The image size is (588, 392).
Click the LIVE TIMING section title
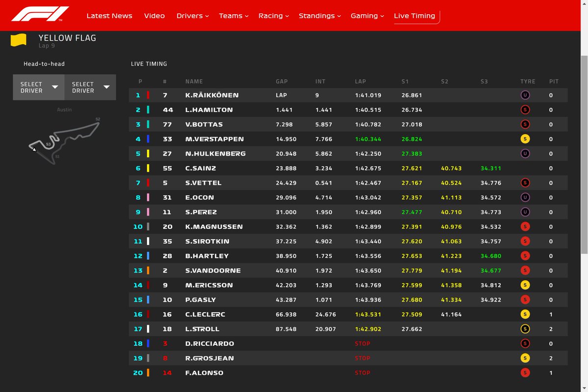149,64
